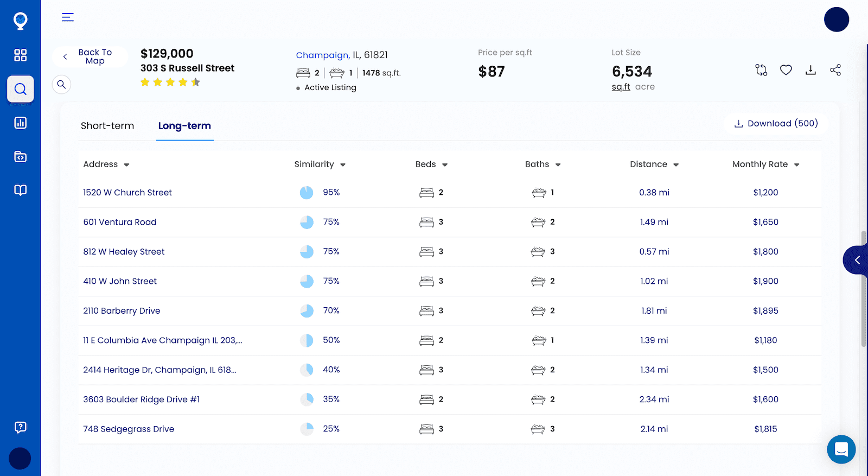Open the chat support bubble

click(x=841, y=449)
